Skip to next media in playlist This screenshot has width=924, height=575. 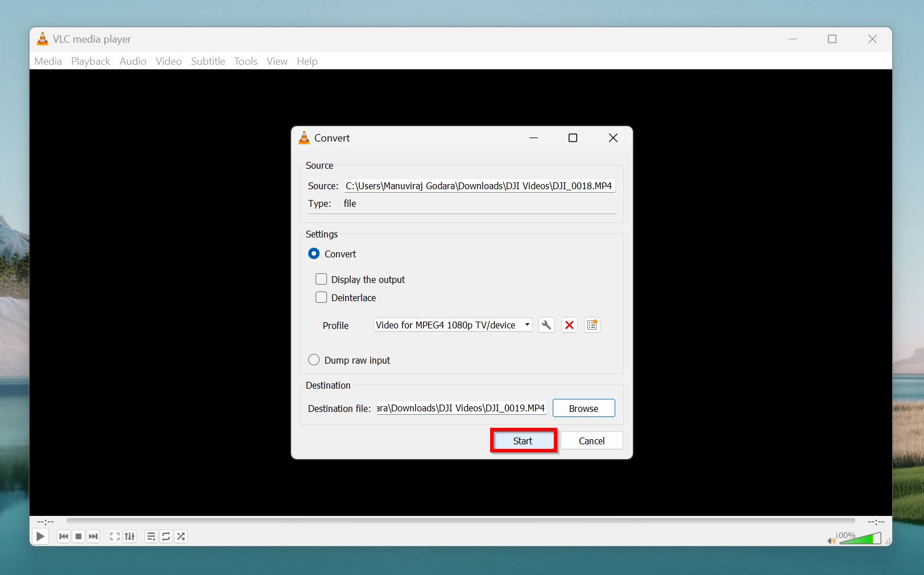click(x=93, y=536)
